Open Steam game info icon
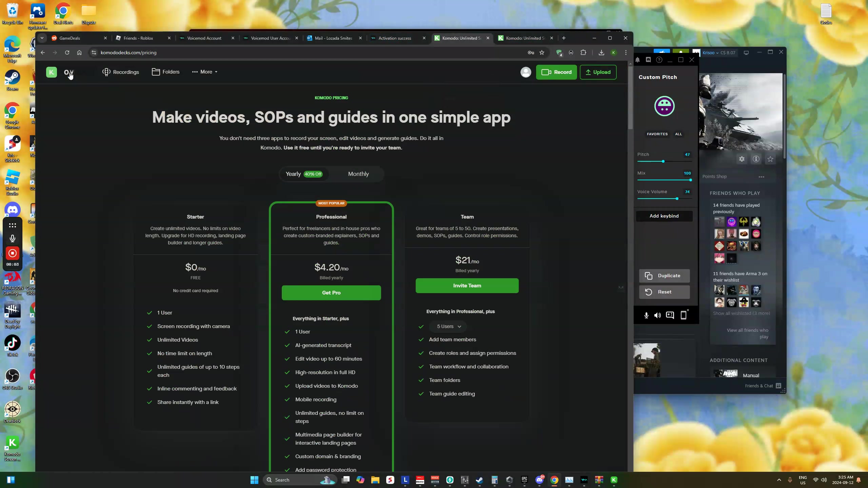 point(756,159)
